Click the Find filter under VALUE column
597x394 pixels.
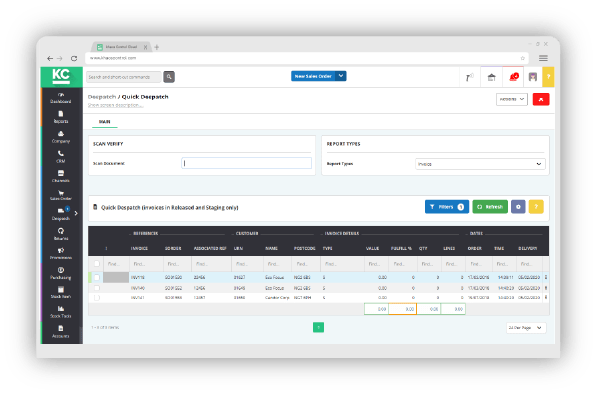click(x=376, y=264)
